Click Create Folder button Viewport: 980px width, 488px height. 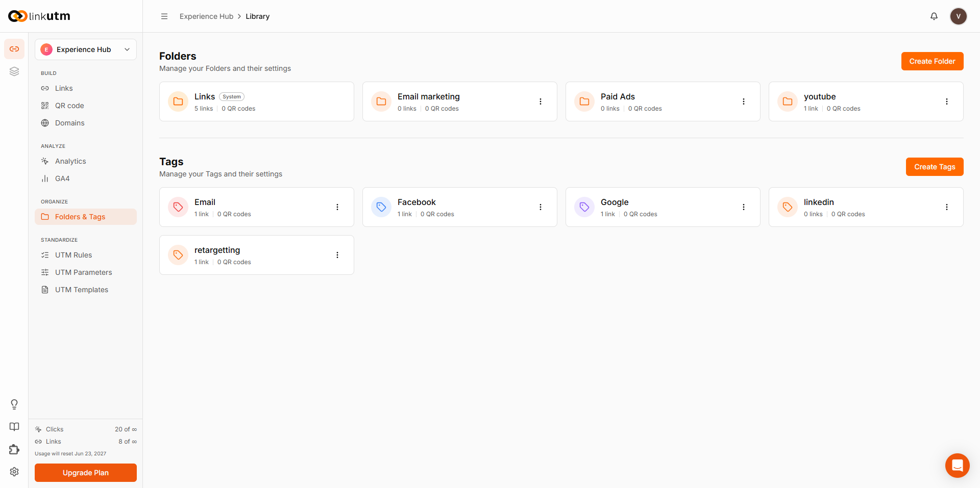(x=932, y=61)
